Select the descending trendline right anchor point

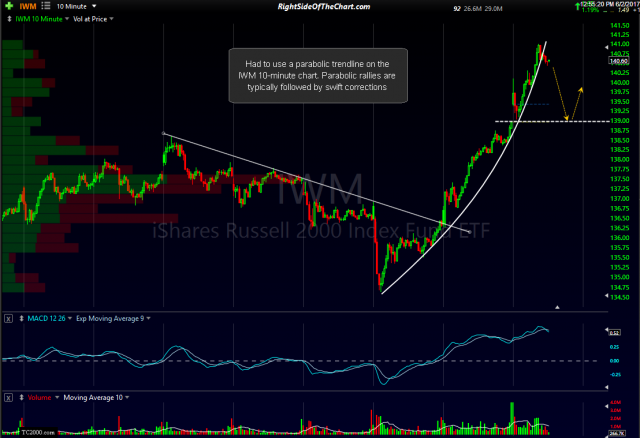pos(470,232)
